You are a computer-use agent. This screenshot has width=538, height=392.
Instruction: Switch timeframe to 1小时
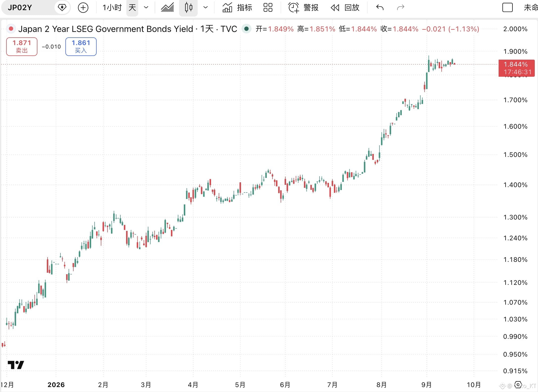pos(112,8)
